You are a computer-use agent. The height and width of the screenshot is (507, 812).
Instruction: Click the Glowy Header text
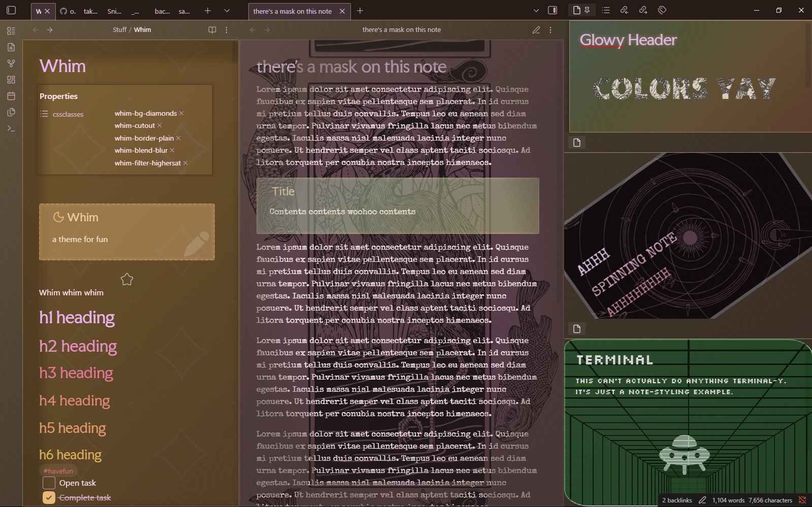pyautogui.click(x=628, y=40)
